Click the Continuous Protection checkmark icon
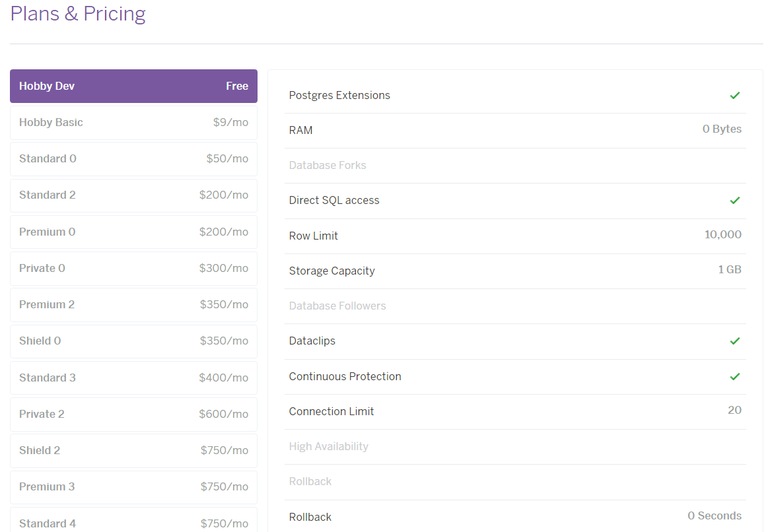 point(734,376)
